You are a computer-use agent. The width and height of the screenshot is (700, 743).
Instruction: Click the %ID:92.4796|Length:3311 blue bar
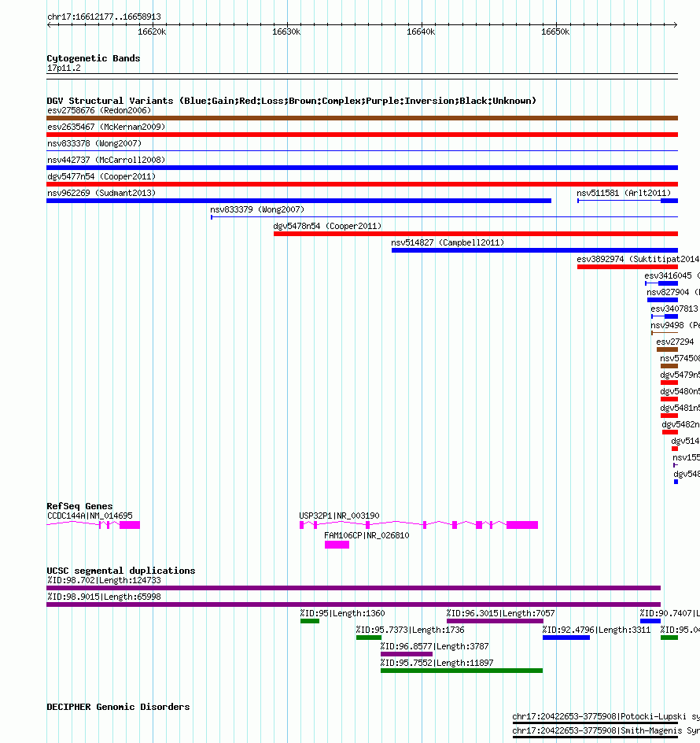tap(566, 638)
